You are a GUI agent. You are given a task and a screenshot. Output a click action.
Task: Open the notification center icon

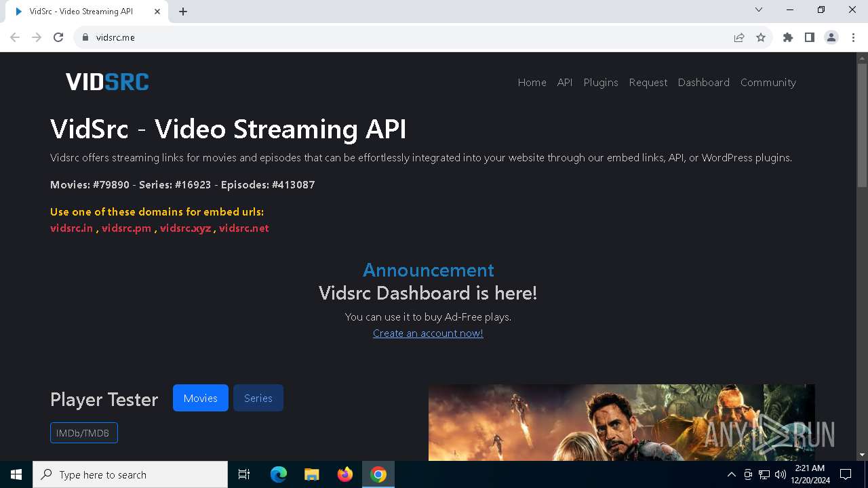click(x=846, y=474)
